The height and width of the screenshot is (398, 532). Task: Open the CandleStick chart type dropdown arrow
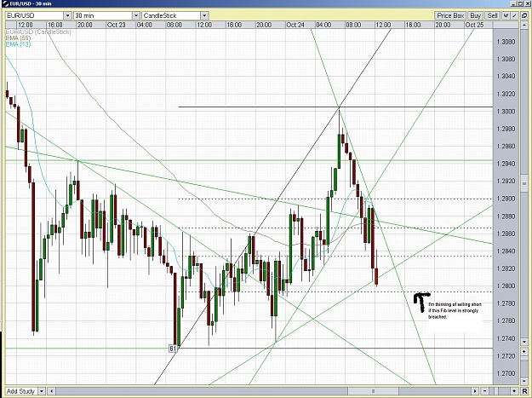pos(204,15)
